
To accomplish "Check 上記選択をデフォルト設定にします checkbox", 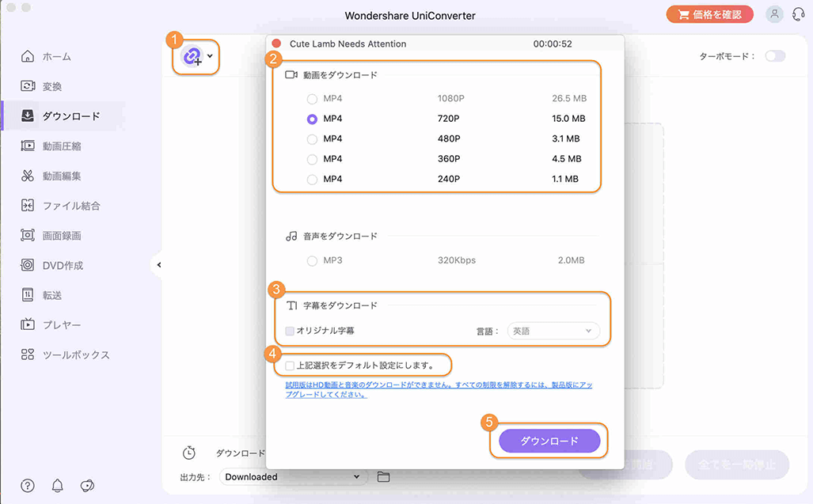I will click(x=290, y=366).
